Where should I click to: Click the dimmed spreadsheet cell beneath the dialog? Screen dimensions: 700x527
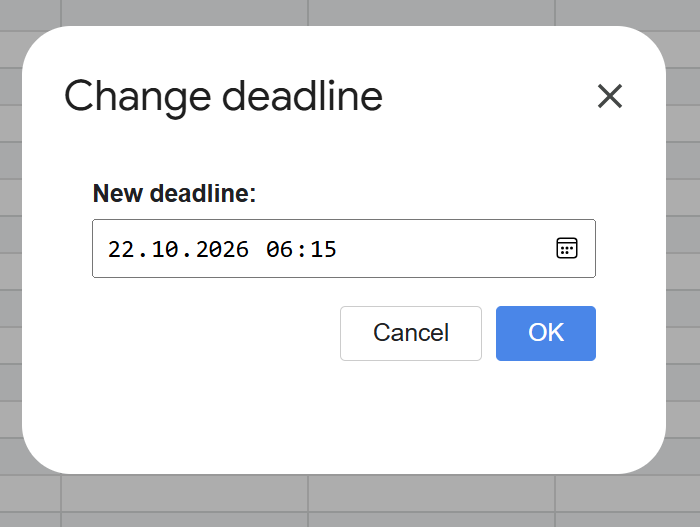point(184,494)
